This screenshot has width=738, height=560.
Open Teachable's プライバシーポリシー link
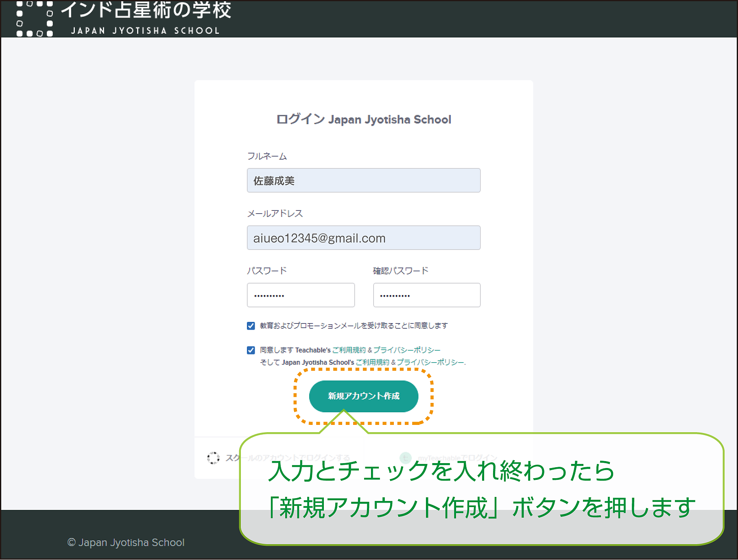407,350
